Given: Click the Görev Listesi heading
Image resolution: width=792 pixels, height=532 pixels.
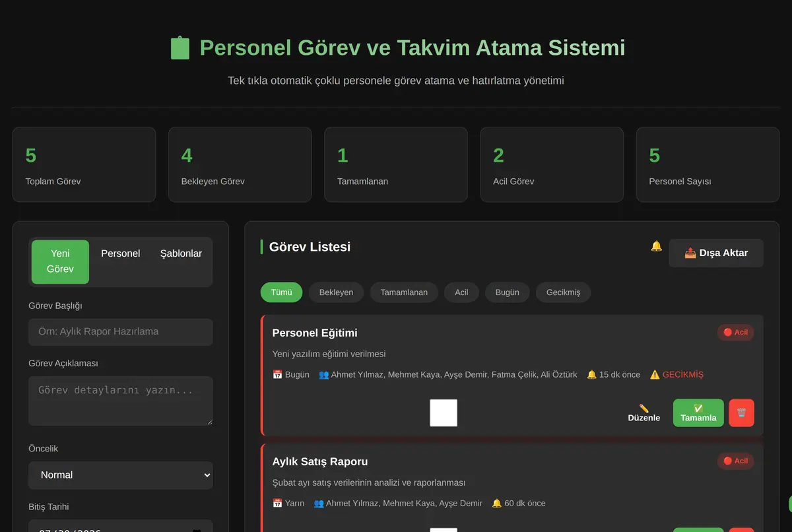Looking at the screenshot, I should [310, 247].
